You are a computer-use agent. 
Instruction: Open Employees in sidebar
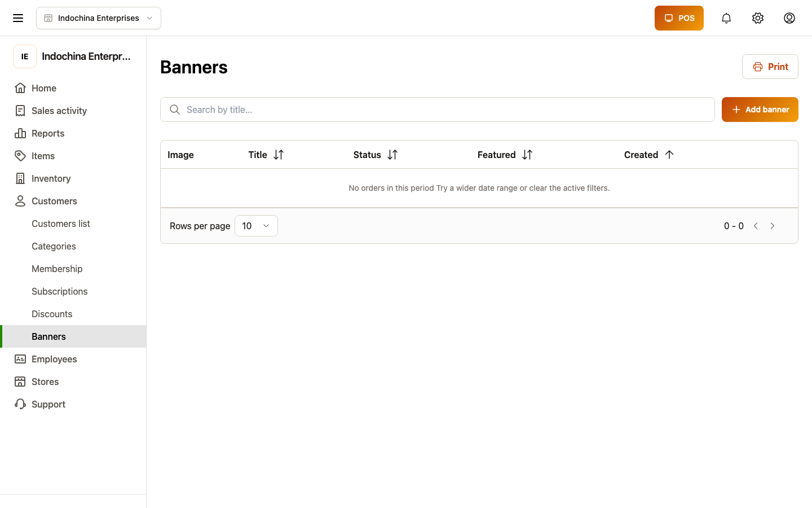73,359
